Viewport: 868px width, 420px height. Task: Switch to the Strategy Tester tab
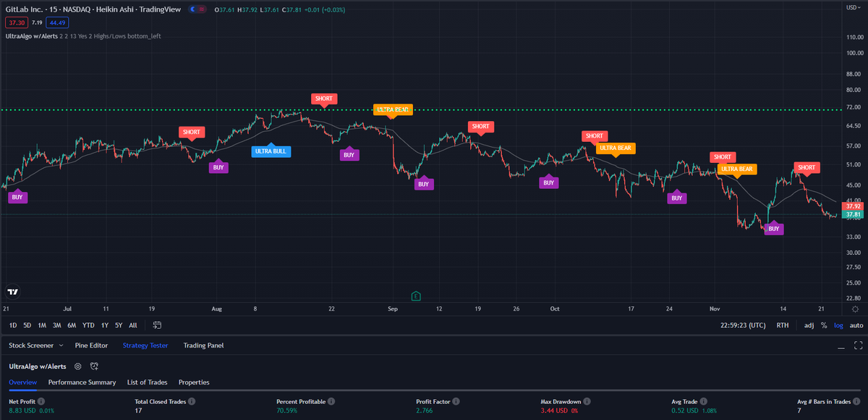[x=145, y=345]
